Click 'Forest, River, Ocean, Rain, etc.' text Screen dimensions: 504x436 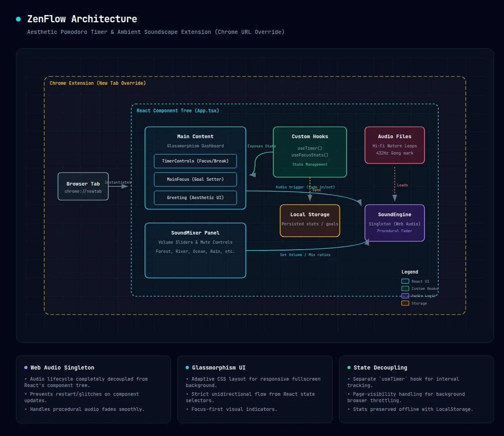point(195,252)
